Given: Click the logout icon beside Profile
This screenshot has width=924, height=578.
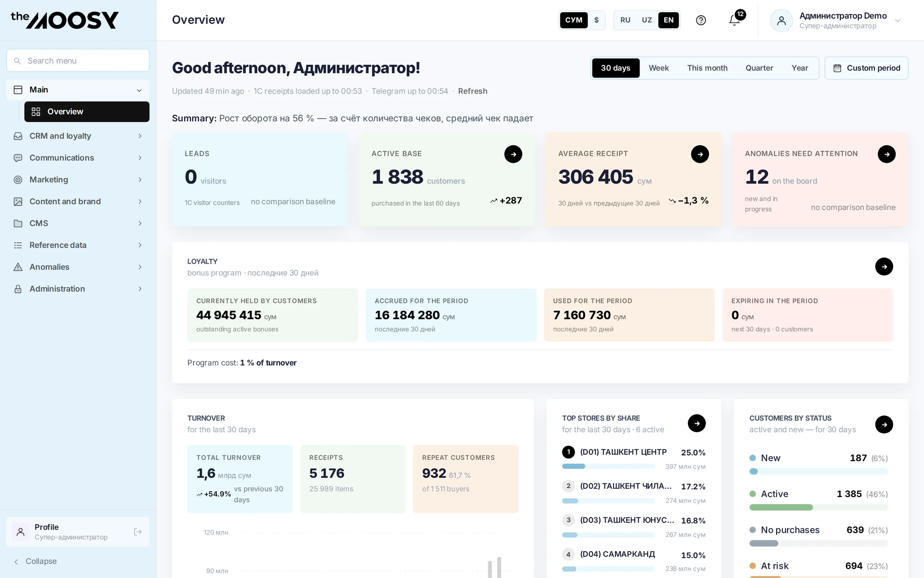Looking at the screenshot, I should [x=138, y=532].
